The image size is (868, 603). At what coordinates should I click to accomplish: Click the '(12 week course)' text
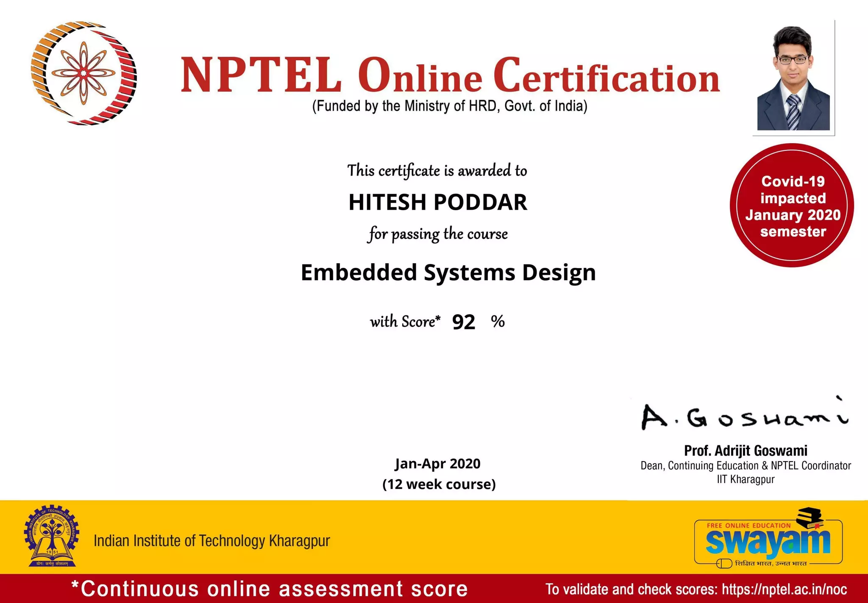click(439, 484)
